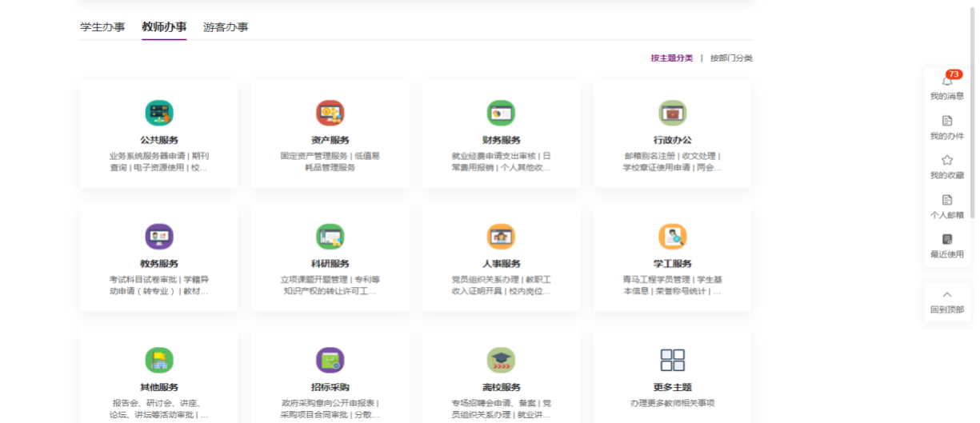Image resolution: width=980 pixels, height=423 pixels.
Task: Click description starting 固定资产管理服务
Action: 330,162
